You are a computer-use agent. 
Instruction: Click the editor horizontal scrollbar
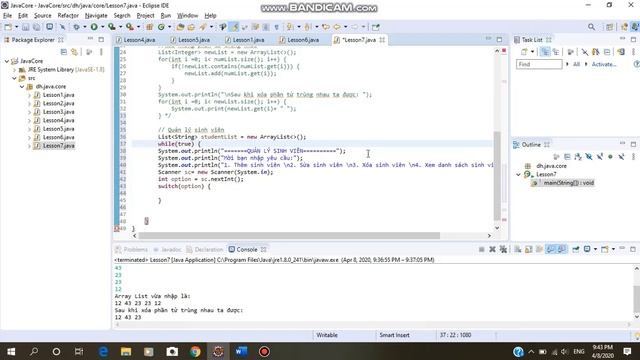pos(289,236)
